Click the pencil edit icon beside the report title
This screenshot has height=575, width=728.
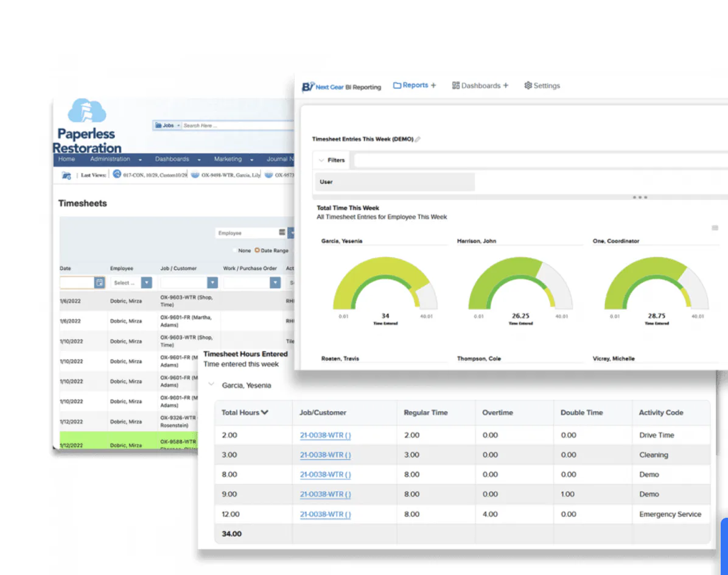[x=418, y=139]
